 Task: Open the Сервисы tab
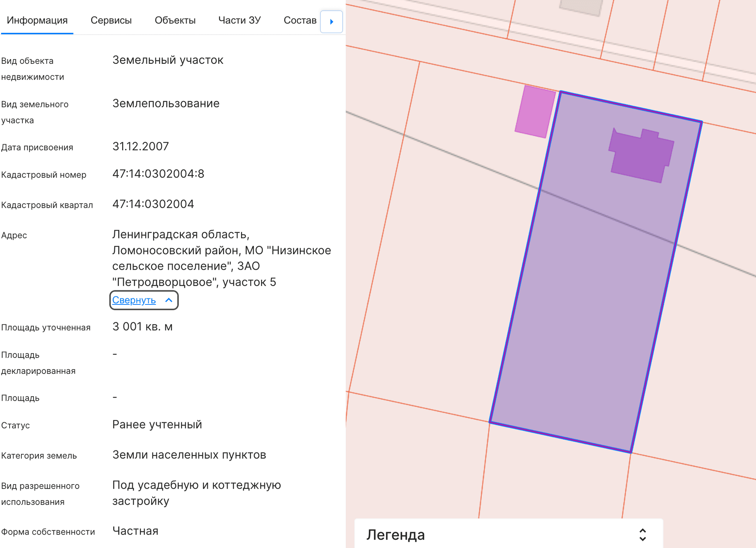pos(111,21)
